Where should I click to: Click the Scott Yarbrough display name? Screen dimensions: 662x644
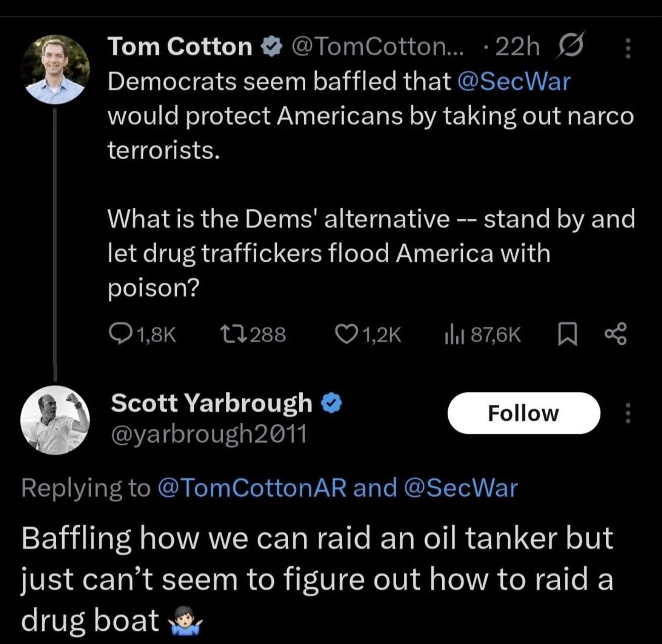tap(212, 403)
